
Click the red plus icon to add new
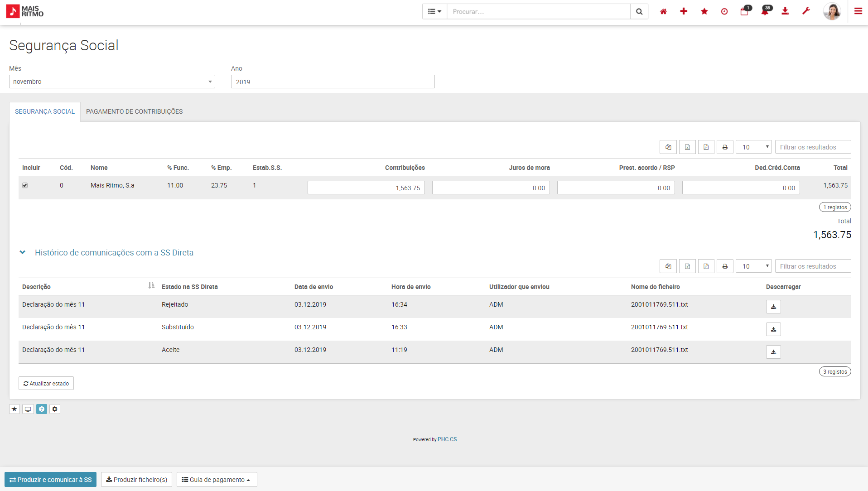[x=684, y=11]
